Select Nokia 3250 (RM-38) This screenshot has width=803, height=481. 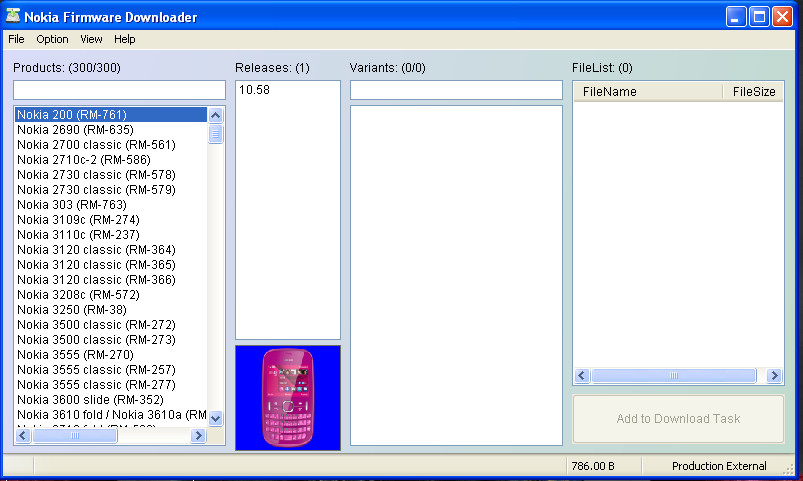(x=111, y=309)
